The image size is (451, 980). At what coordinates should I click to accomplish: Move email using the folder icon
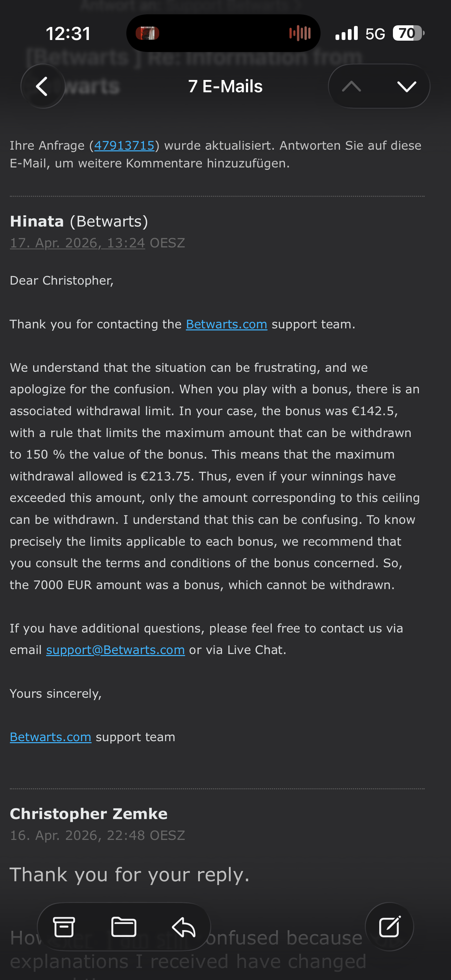(x=124, y=927)
